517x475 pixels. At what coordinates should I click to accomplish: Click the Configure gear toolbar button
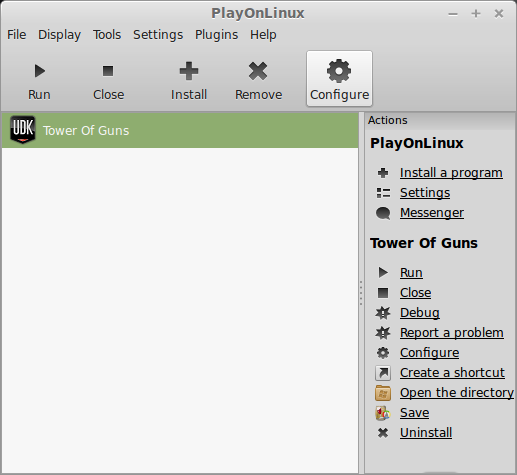pos(339,79)
